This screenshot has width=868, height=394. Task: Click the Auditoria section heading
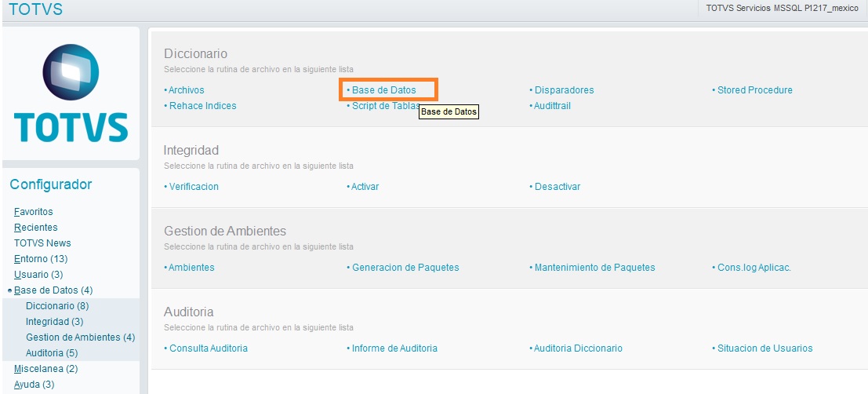coord(189,312)
